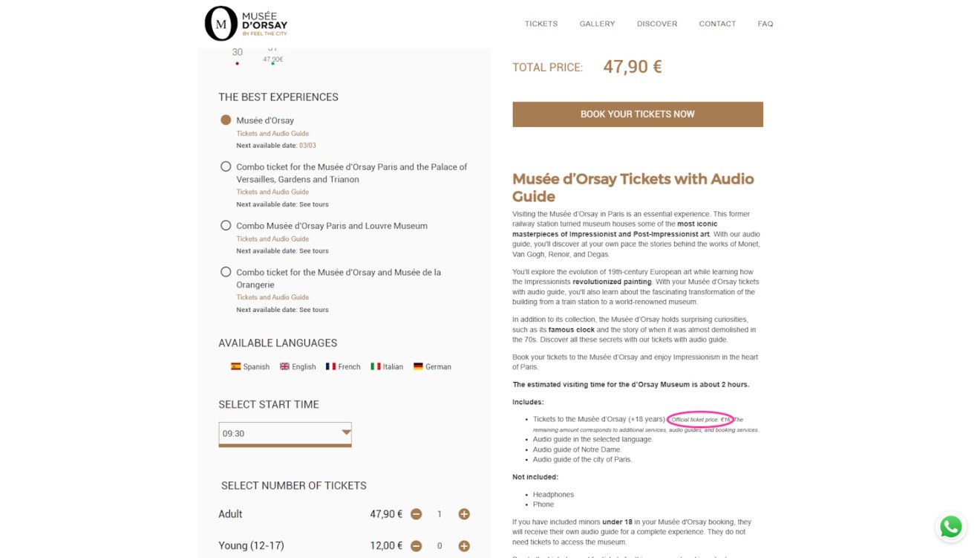The width and height of the screenshot is (980, 558).
Task: Select Versailles combo ticket radio option
Action: 226,166
